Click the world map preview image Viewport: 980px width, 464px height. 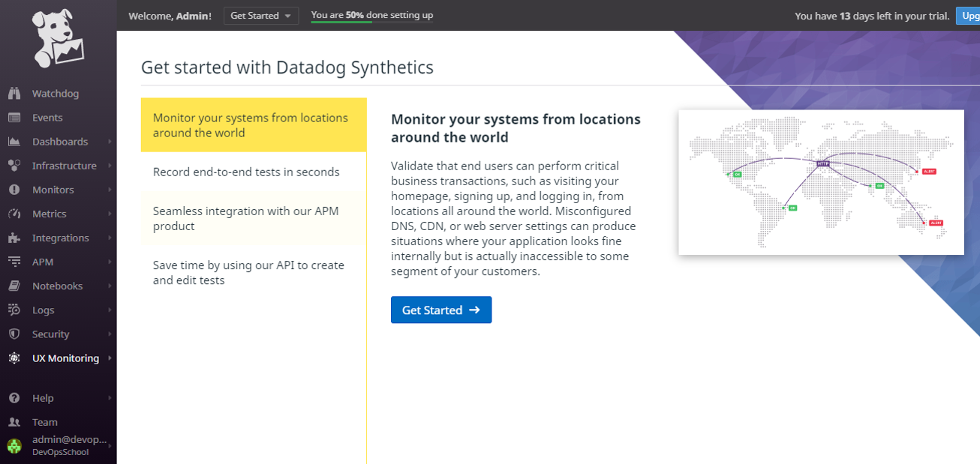click(x=821, y=182)
